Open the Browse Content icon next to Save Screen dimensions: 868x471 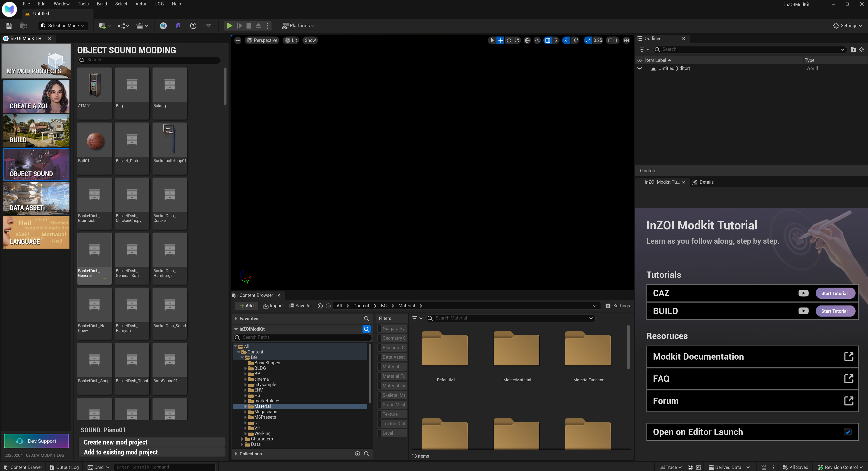pos(23,26)
